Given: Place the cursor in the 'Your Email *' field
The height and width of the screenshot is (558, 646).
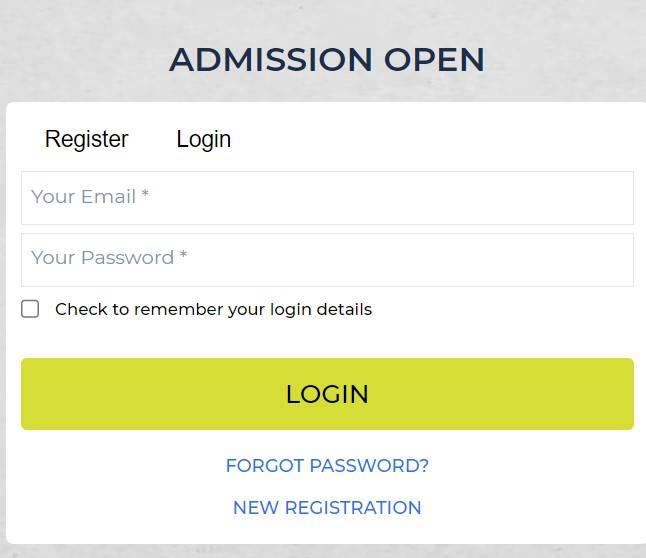Looking at the screenshot, I should coord(327,197).
